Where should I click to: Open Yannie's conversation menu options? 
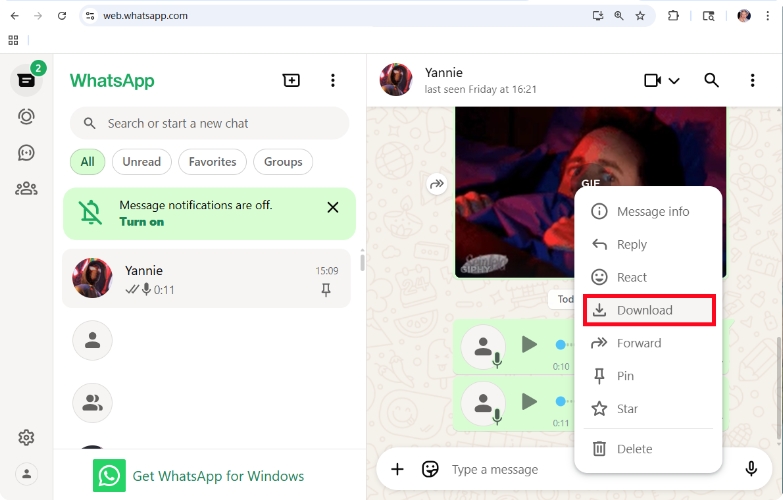click(x=752, y=80)
